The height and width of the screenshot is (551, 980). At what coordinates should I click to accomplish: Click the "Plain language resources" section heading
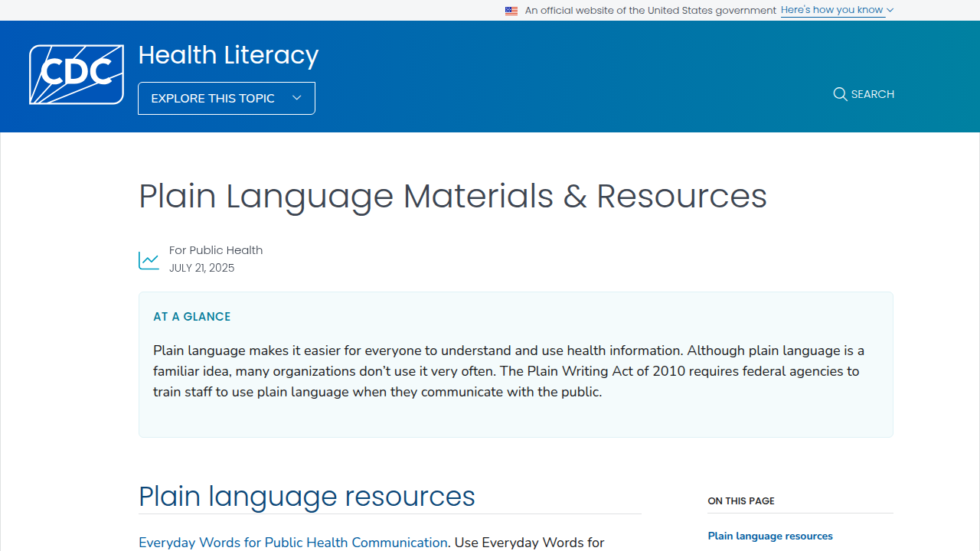click(x=307, y=497)
